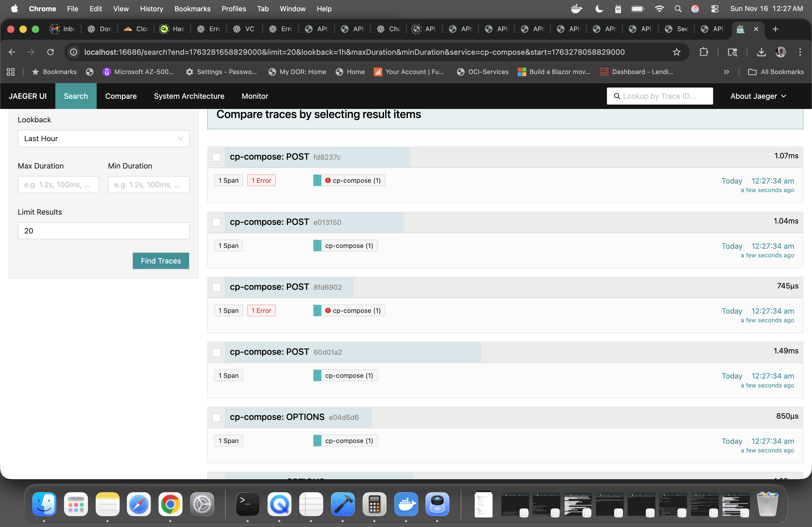Launch Docker from the Dock
The width and height of the screenshot is (812, 527).
(x=406, y=505)
